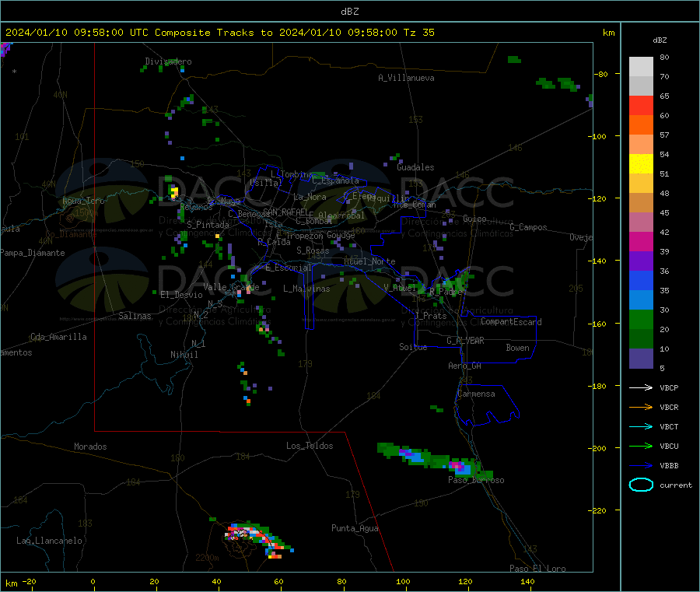
Task: Click the Lag.Llancanelo map label
Action: [x=49, y=541]
